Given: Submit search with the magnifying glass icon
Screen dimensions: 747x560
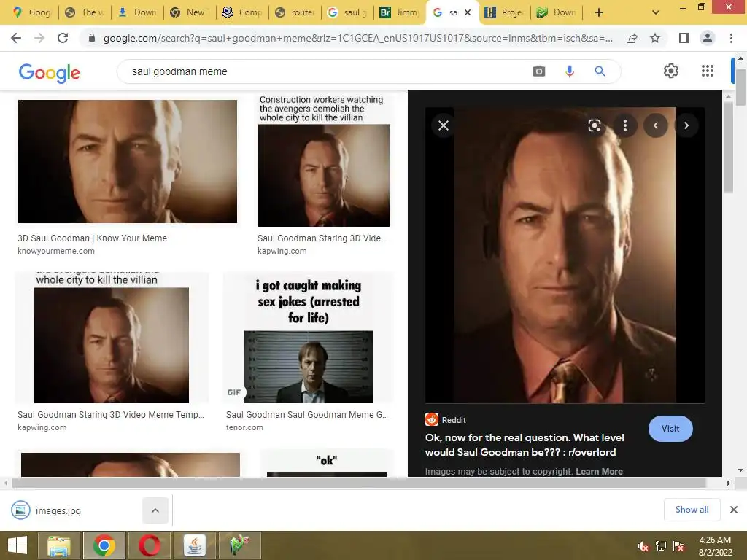Looking at the screenshot, I should click(600, 71).
